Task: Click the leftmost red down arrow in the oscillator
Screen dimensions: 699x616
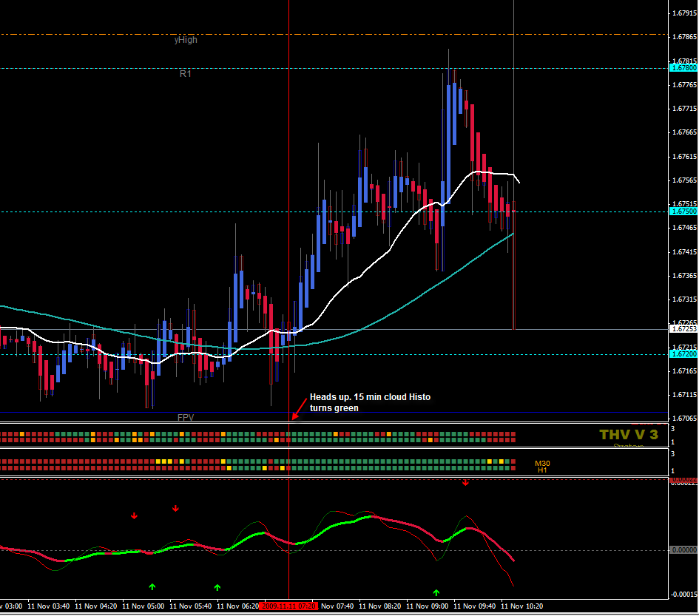Action: tap(134, 516)
